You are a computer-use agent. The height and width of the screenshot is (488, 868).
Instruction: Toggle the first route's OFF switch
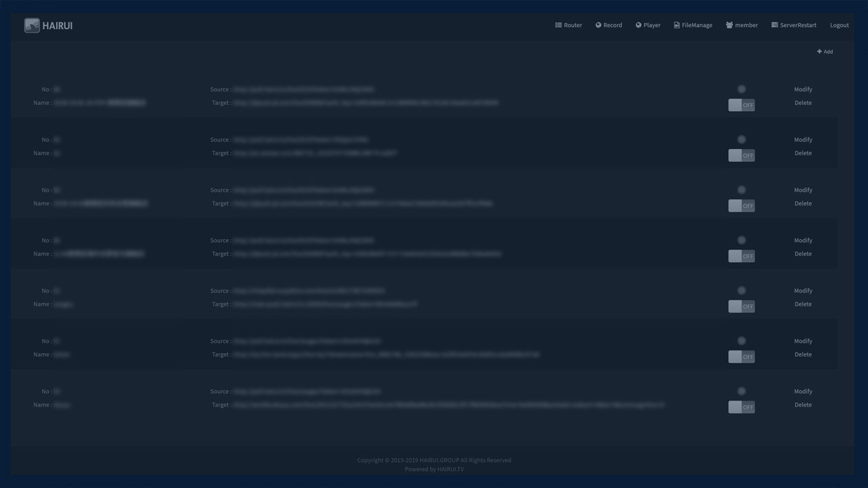741,105
